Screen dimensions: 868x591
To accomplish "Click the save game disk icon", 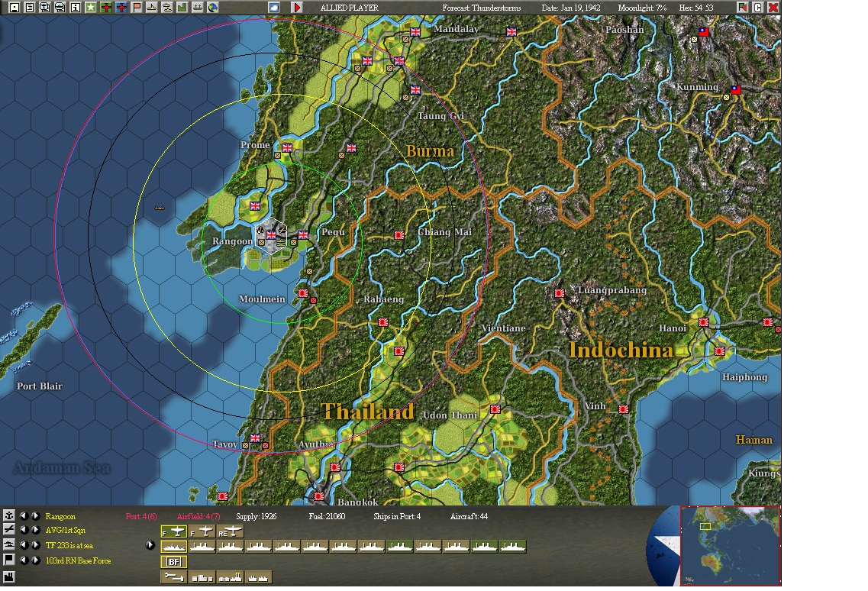I will [x=15, y=7].
